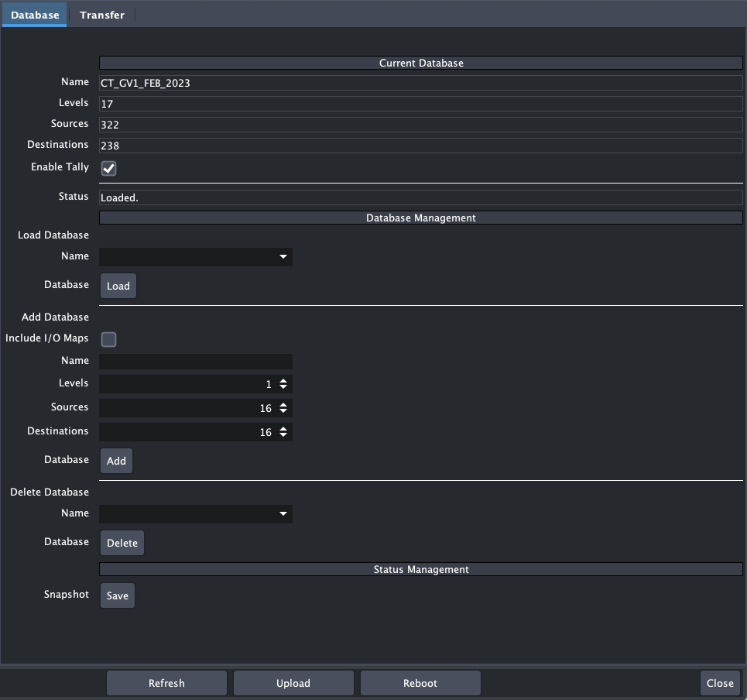Decrease Sources using the down stepper arrow
The width and height of the screenshot is (747, 700).
click(285, 410)
